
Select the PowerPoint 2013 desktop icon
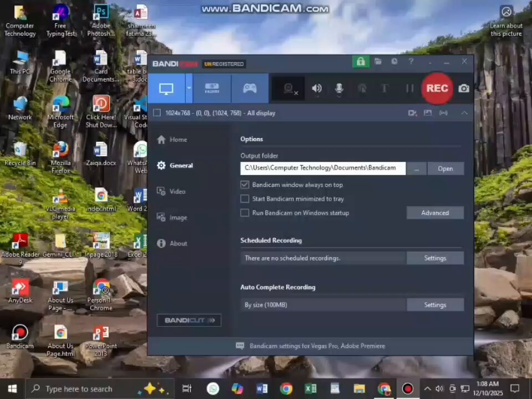tap(101, 341)
